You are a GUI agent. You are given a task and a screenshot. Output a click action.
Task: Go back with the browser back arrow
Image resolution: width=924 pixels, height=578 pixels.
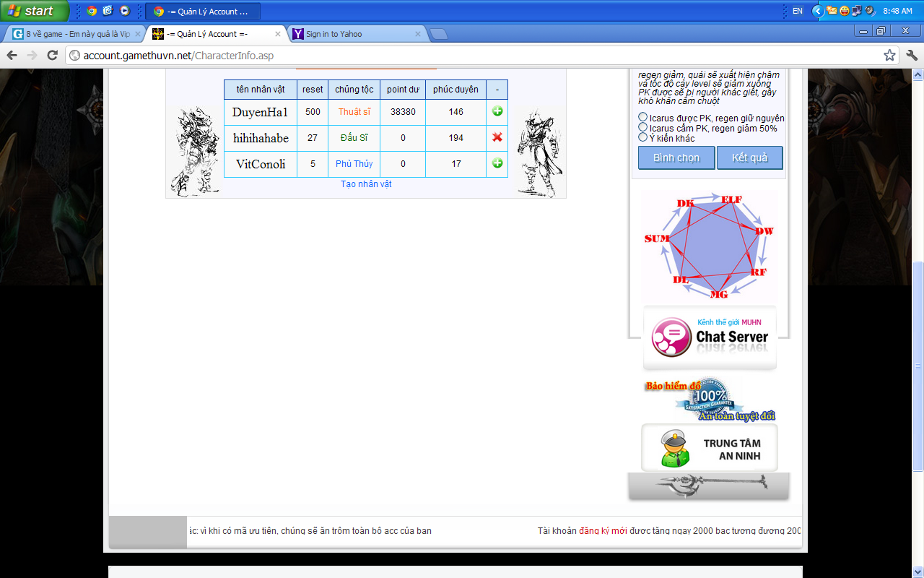(x=12, y=56)
